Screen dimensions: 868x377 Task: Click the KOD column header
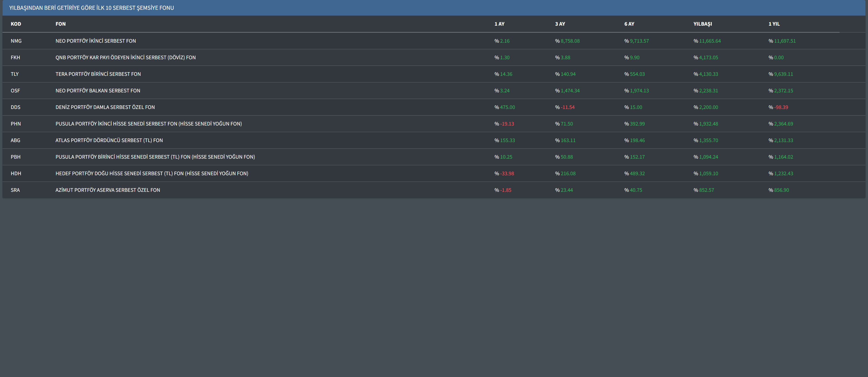click(x=16, y=24)
